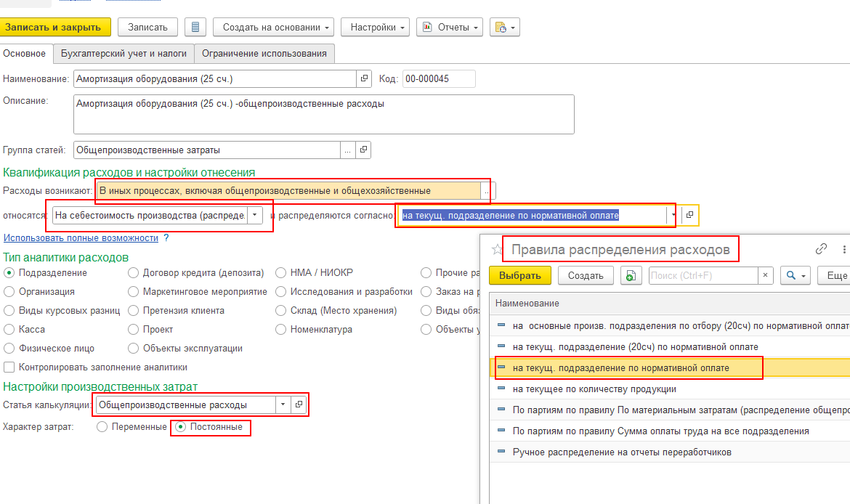Click the list/report icon button next to Записать

[195, 27]
